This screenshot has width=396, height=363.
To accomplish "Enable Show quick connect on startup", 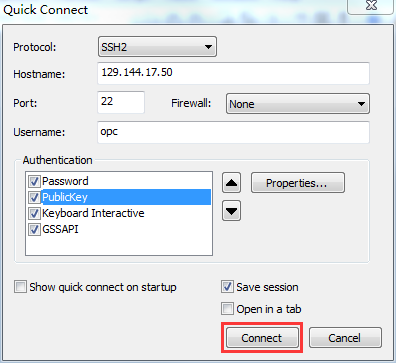I will pyautogui.click(x=20, y=287).
